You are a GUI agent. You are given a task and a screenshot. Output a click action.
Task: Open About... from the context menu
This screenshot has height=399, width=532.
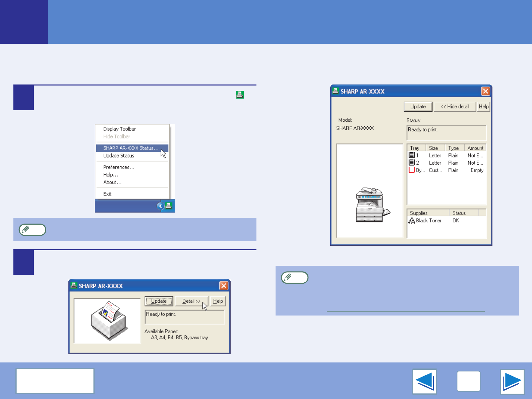click(112, 182)
